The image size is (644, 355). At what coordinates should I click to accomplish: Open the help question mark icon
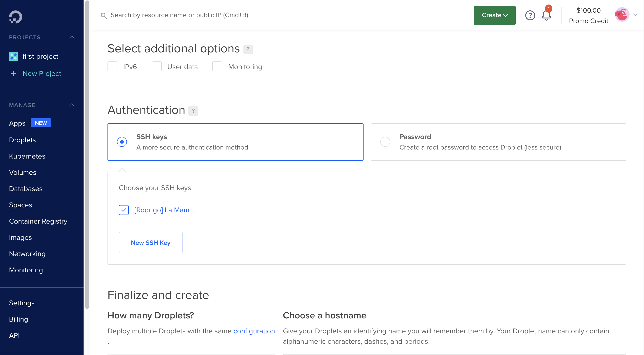530,16
